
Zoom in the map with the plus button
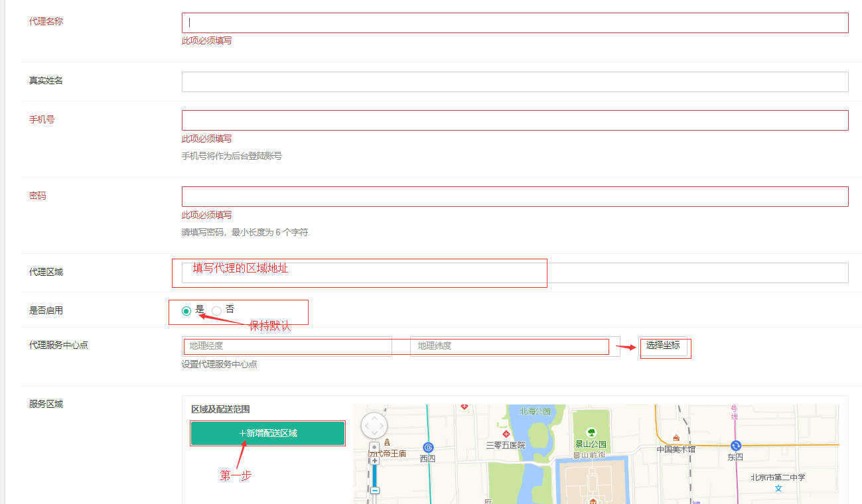click(374, 460)
